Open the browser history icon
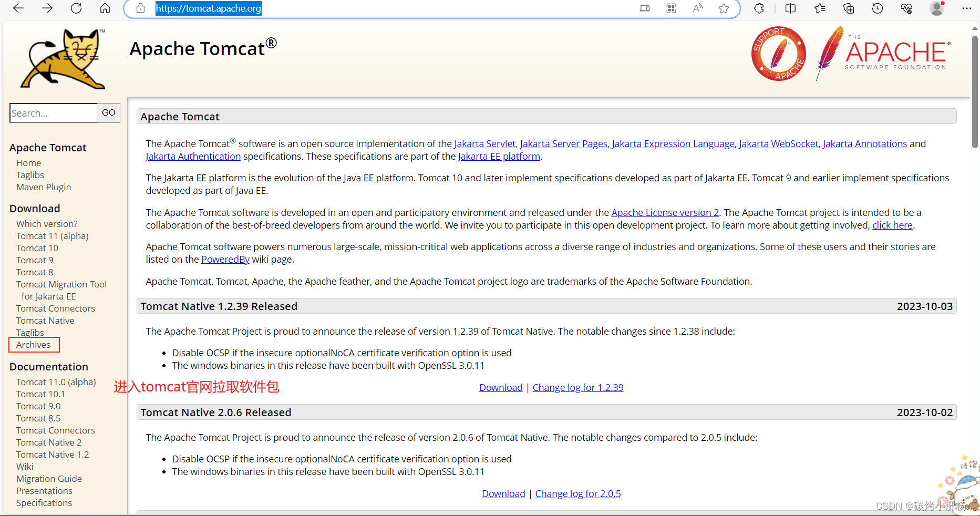 [x=878, y=8]
